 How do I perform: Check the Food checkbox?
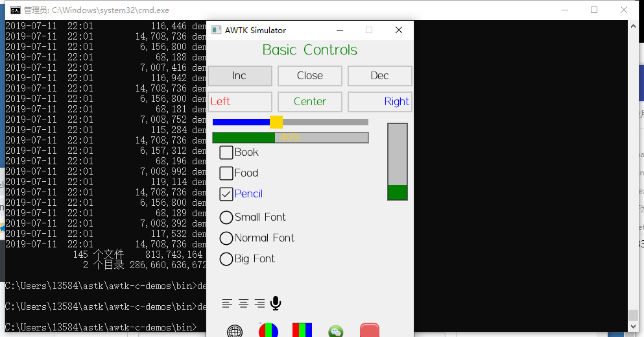tap(226, 173)
